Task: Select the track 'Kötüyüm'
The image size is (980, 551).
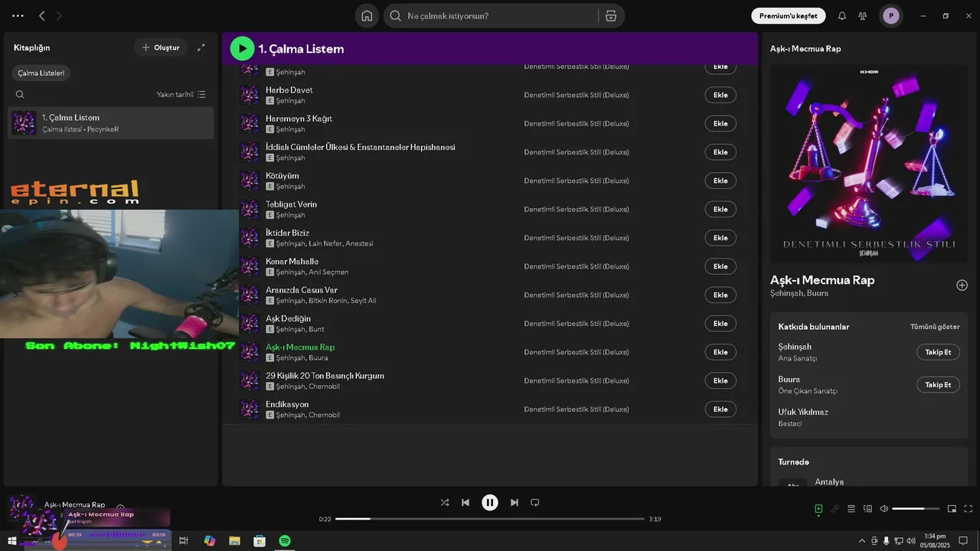Action: click(283, 176)
